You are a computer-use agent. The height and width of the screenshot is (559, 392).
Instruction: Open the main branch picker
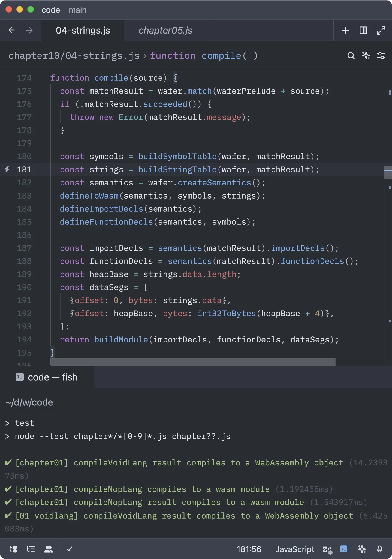click(x=77, y=10)
